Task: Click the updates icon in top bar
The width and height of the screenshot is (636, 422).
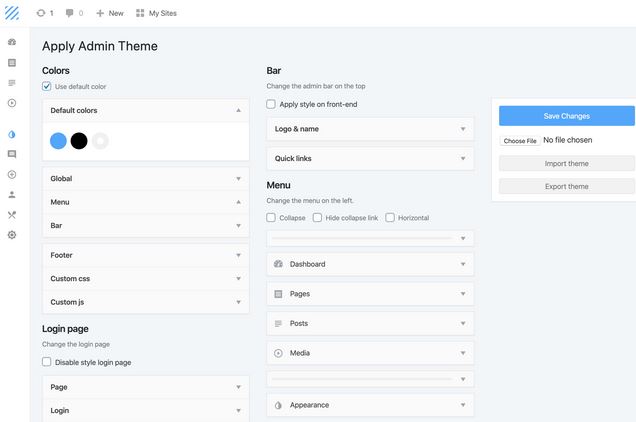Action: pyautogui.click(x=41, y=13)
